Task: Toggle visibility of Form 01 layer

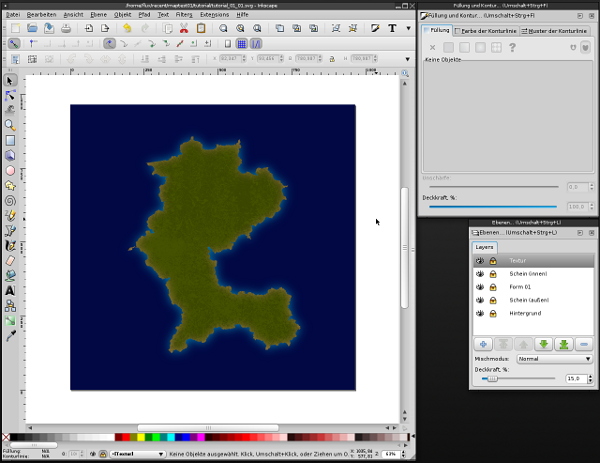Action: [x=480, y=286]
